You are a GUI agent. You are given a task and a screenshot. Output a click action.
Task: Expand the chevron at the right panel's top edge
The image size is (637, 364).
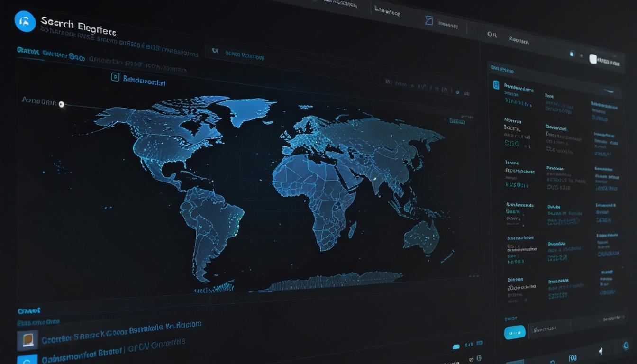click(610, 91)
